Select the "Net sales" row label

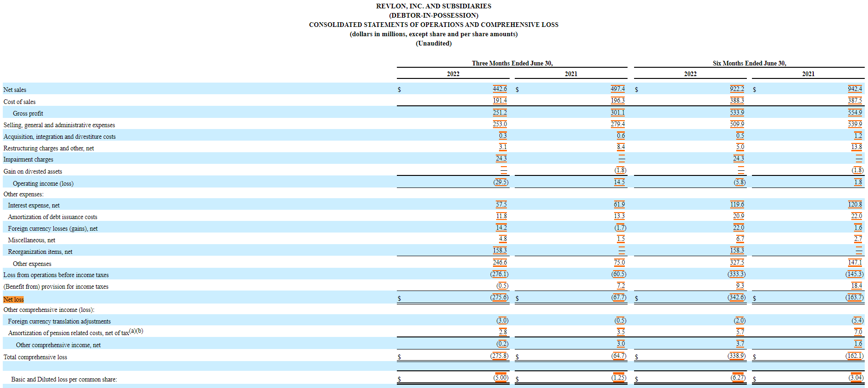pos(15,90)
